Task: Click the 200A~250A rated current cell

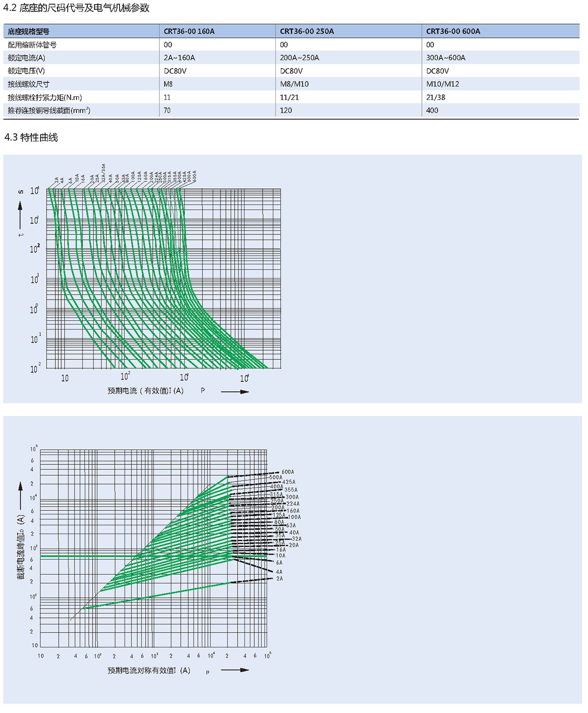Action: tap(299, 58)
